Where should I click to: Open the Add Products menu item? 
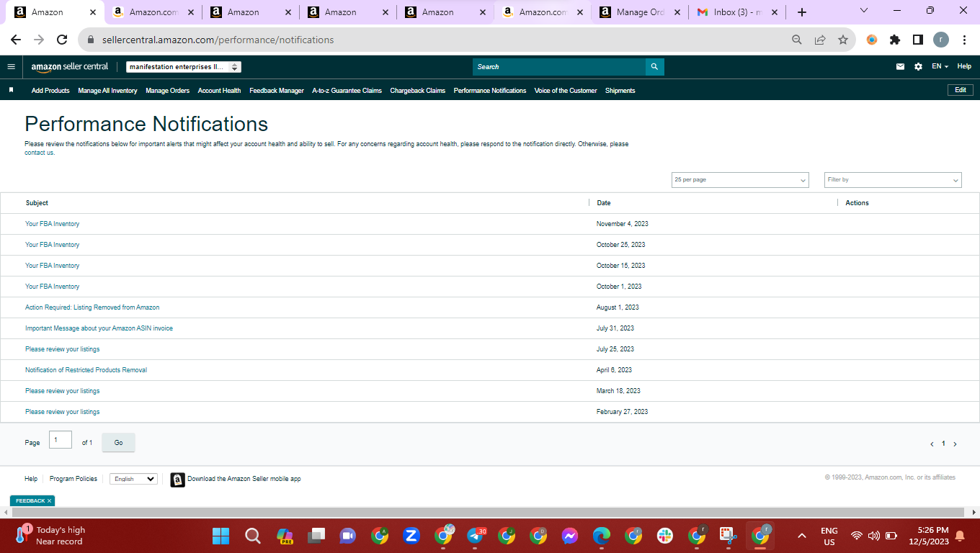50,91
